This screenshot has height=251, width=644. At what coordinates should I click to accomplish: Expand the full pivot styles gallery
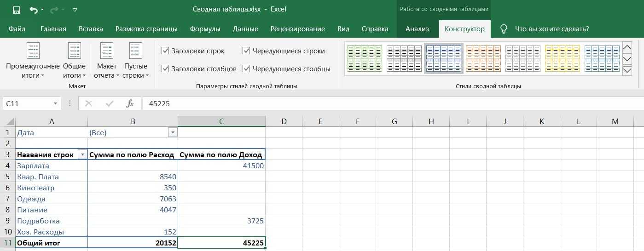(x=627, y=70)
